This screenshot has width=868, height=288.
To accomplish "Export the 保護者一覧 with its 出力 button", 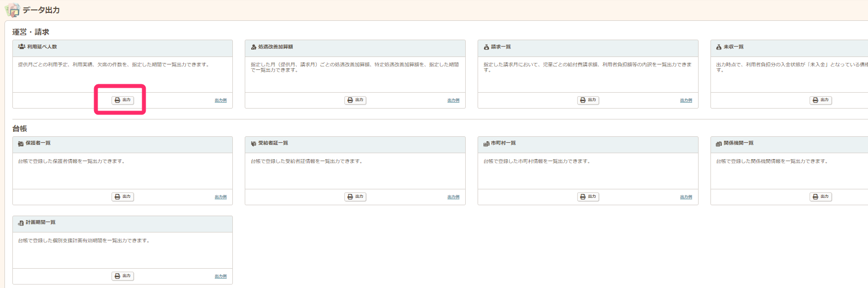I will tap(122, 197).
